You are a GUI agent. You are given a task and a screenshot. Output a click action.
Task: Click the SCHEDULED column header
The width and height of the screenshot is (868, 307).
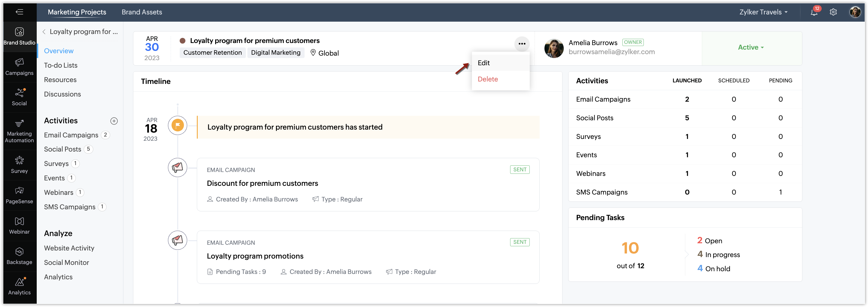click(x=733, y=81)
